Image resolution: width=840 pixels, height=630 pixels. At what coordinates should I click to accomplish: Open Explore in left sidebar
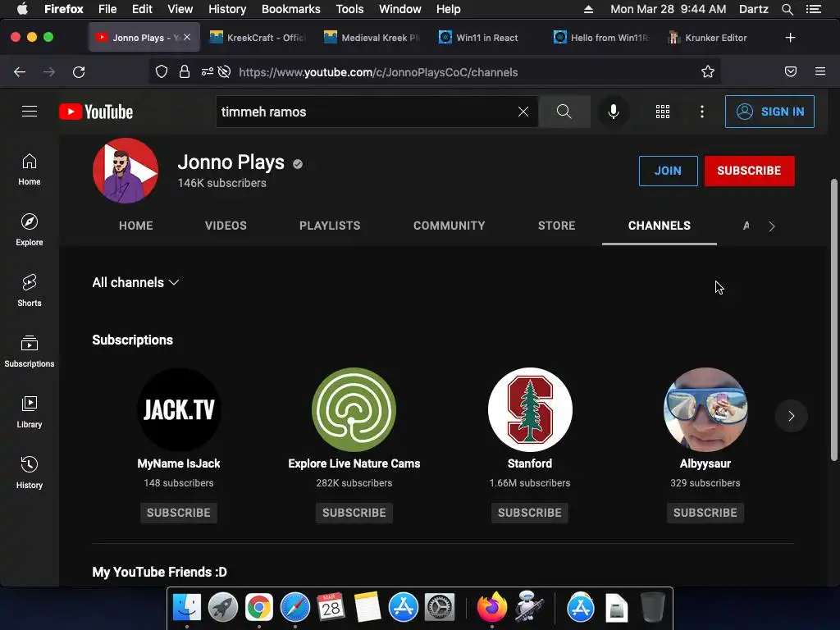click(30, 230)
